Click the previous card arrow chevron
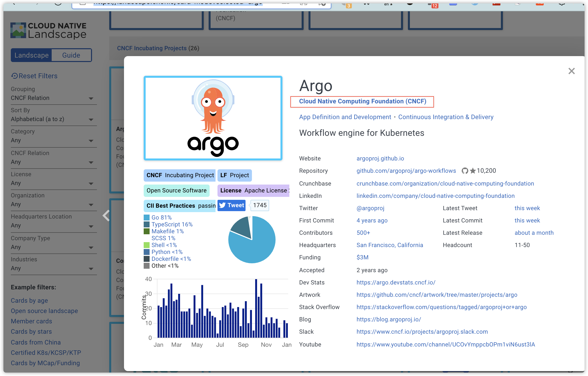 (106, 216)
